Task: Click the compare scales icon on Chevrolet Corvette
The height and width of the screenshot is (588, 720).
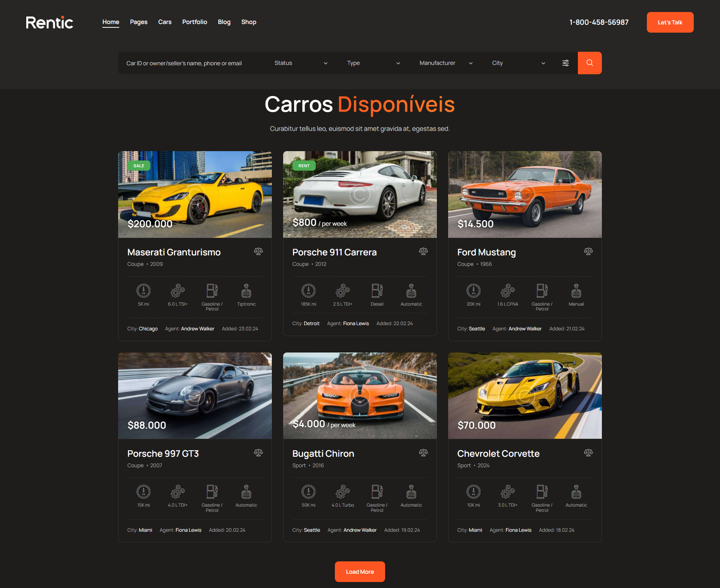Action: 588,453
